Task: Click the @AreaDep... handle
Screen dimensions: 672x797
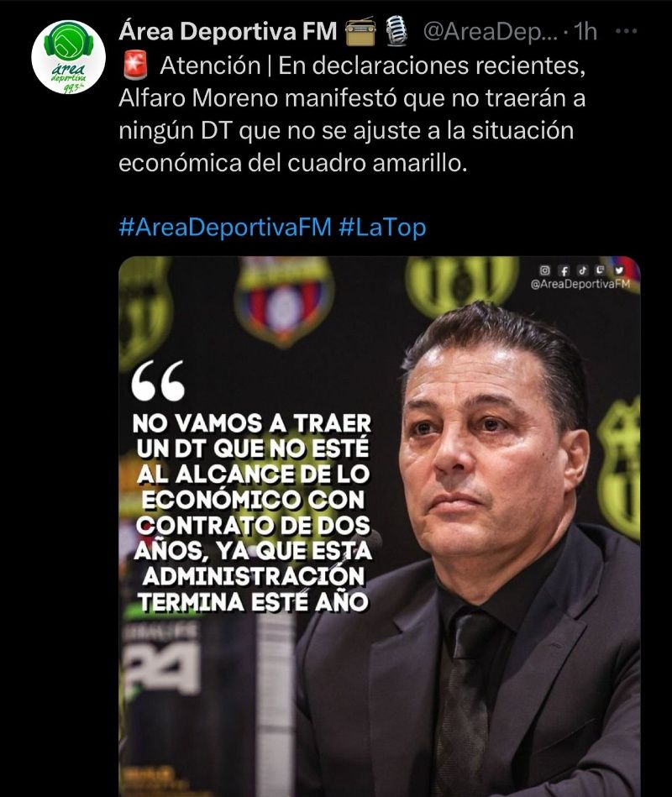Action: (x=490, y=32)
